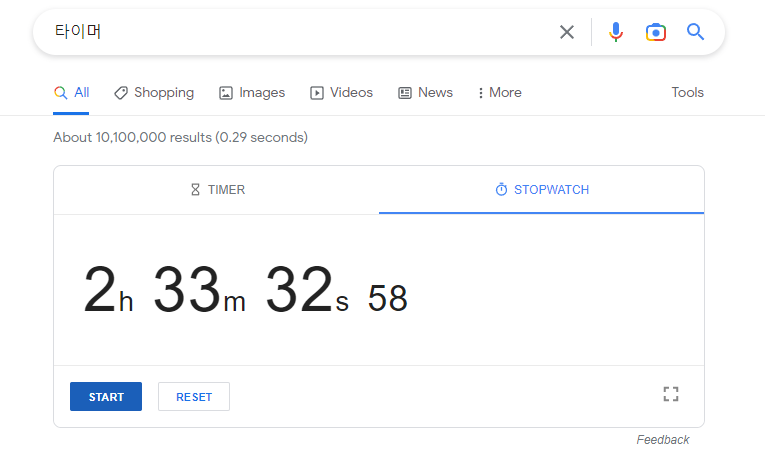Switch to Videos results tab
This screenshot has width=765, height=468.
coord(342,93)
